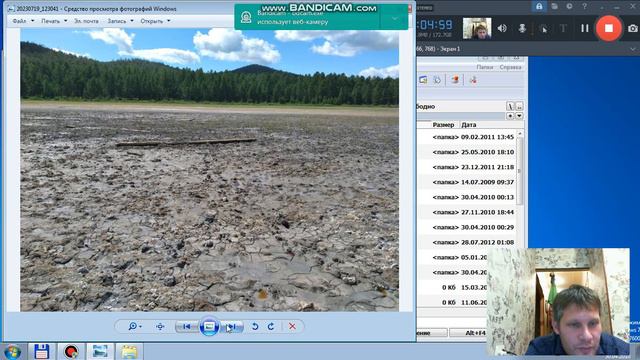
Task: Stop the Bandicam recording
Action: (609, 28)
